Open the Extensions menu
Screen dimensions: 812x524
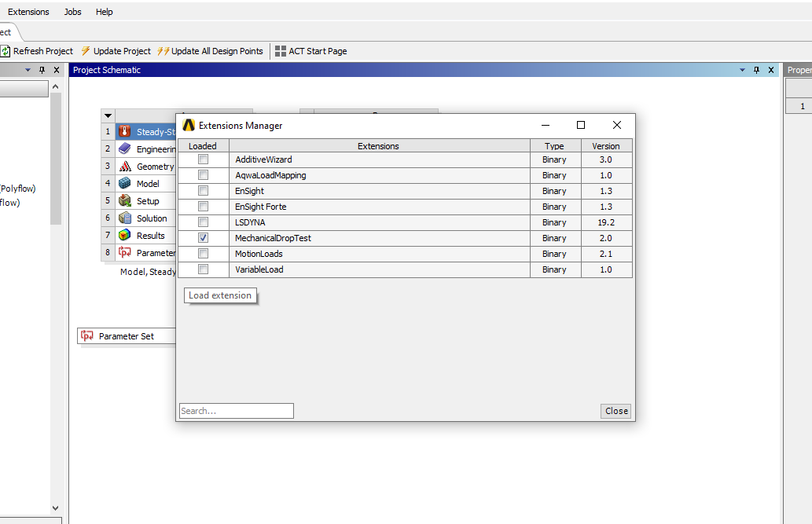(28, 12)
